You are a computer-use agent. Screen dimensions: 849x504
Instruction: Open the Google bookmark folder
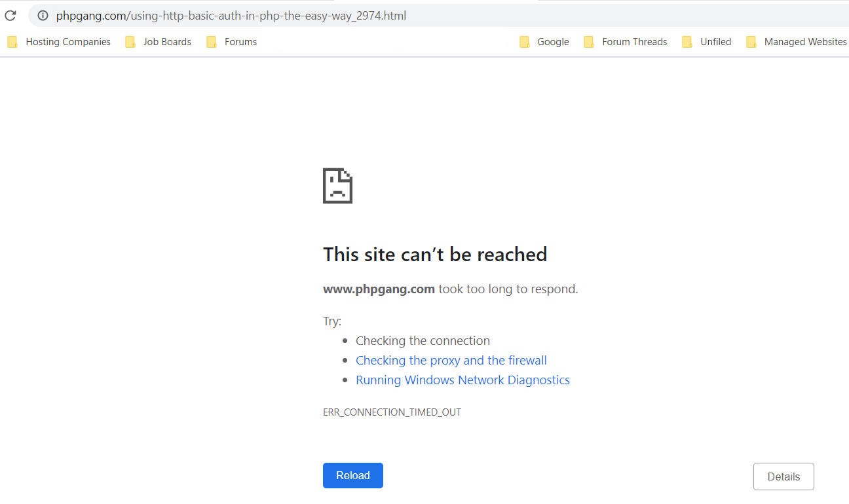coord(544,42)
